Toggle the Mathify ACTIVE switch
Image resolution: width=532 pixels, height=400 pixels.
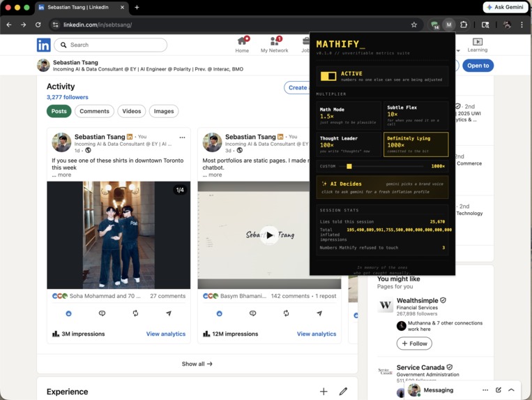[x=328, y=76]
